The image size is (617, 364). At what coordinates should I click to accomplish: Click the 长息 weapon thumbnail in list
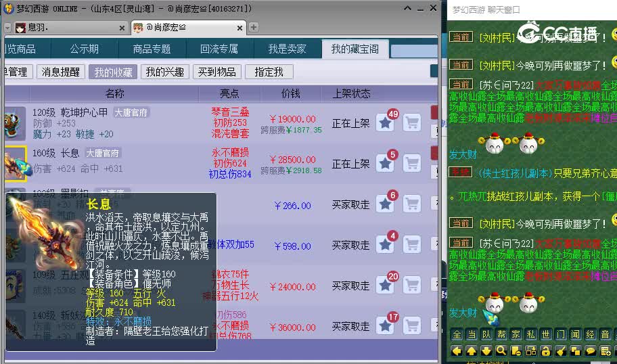point(16,163)
